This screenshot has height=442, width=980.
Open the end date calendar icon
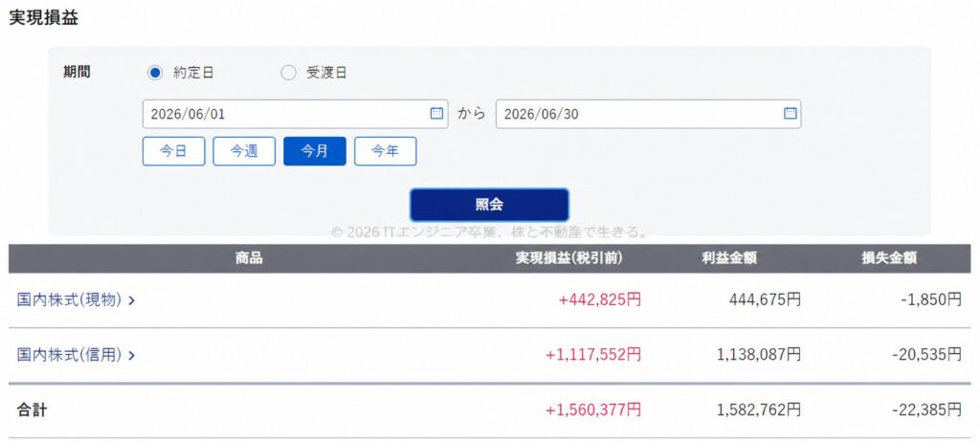tap(790, 113)
